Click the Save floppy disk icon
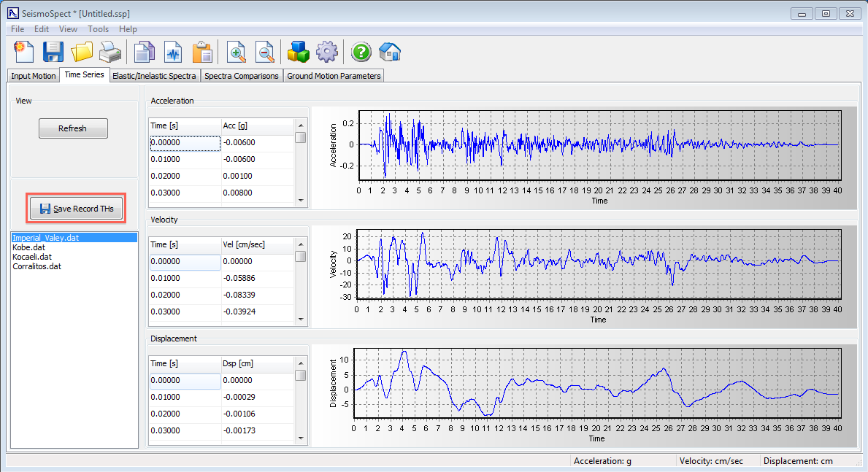Screen dimensions: 868x472 coord(53,52)
